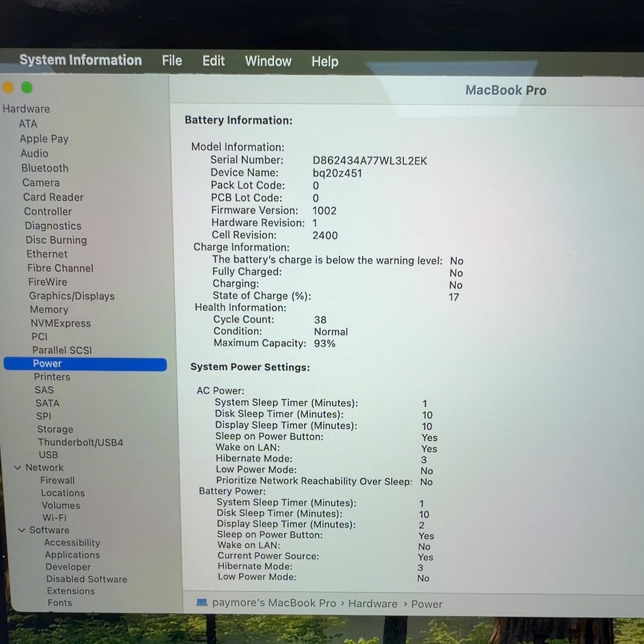The image size is (644, 644).
Task: Click the device name bq20z451
Action: pos(337,173)
